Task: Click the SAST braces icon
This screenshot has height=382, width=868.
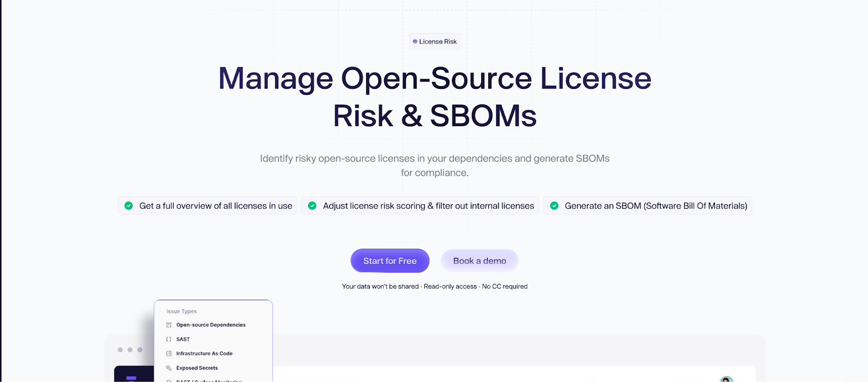Action: click(169, 339)
